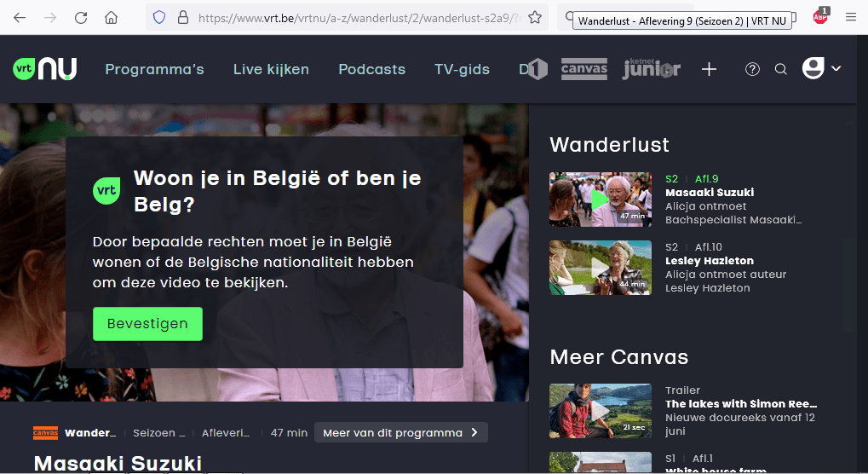868x474 pixels.
Task: Open the Canvas channel logo
Action: (x=584, y=69)
